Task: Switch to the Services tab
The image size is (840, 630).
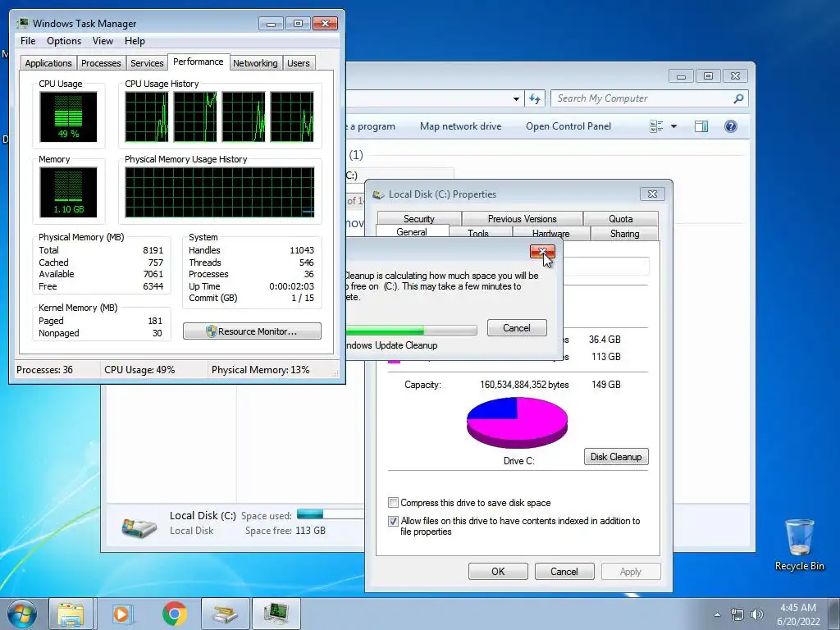Action: 147,63
